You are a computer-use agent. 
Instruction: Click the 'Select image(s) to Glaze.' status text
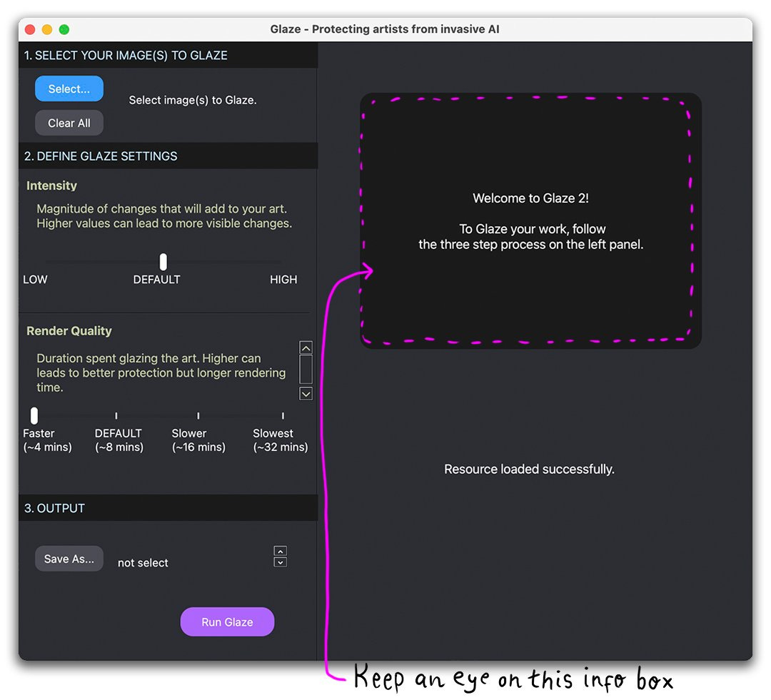pyautogui.click(x=193, y=101)
